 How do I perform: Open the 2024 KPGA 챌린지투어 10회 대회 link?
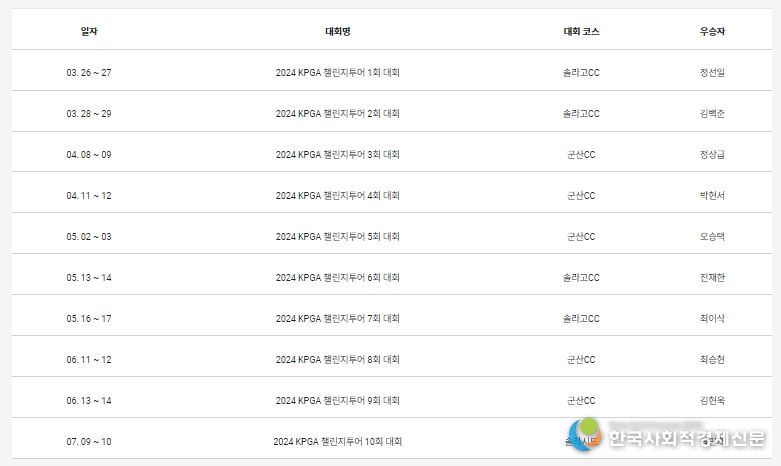tap(338, 442)
